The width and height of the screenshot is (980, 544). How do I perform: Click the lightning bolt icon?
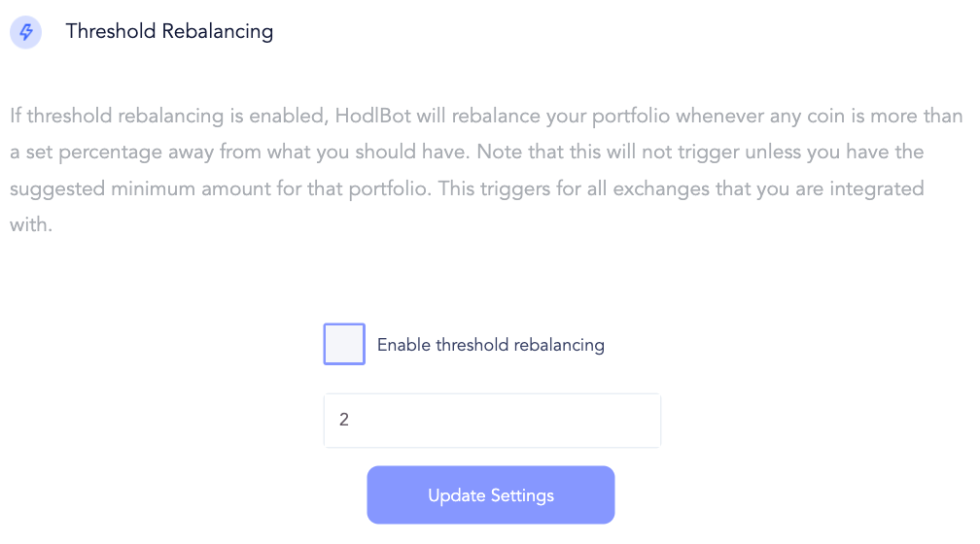coord(26,32)
